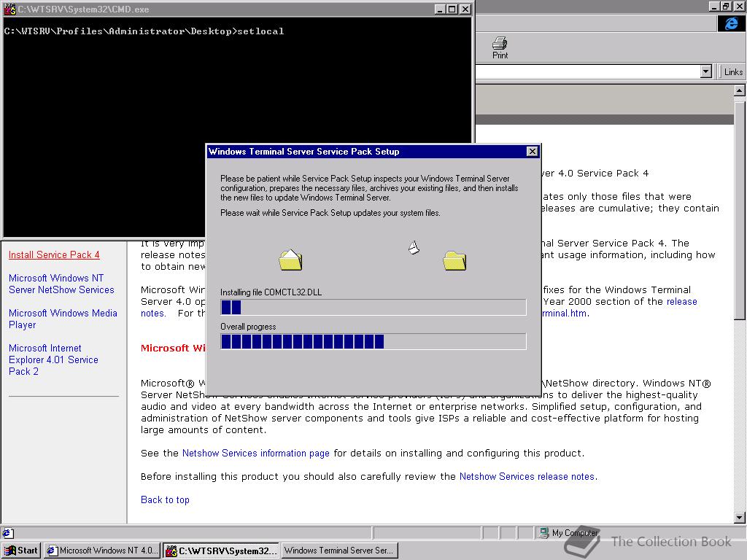747x560 pixels.
Task: Click the My Computer icon in status bar
Action: coord(542,532)
